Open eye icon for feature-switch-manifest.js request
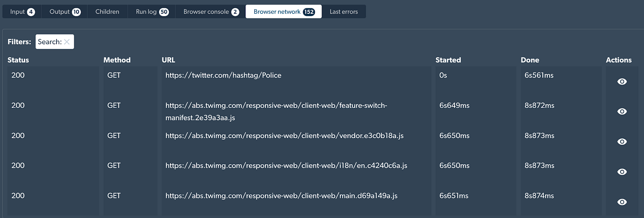644x218 pixels. click(x=622, y=112)
